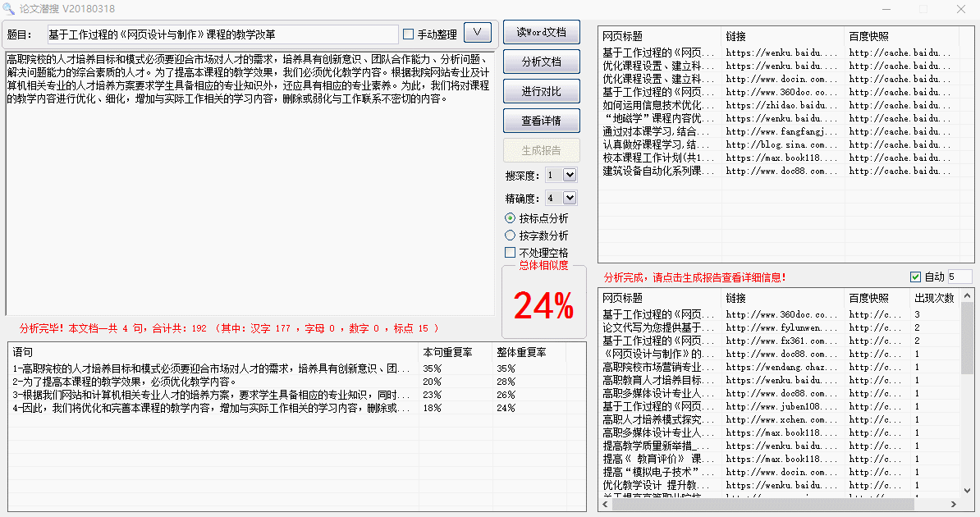The image size is (980, 517).
Task: Select the lower result row 高职院校市场营销专业
Action: coord(780,366)
